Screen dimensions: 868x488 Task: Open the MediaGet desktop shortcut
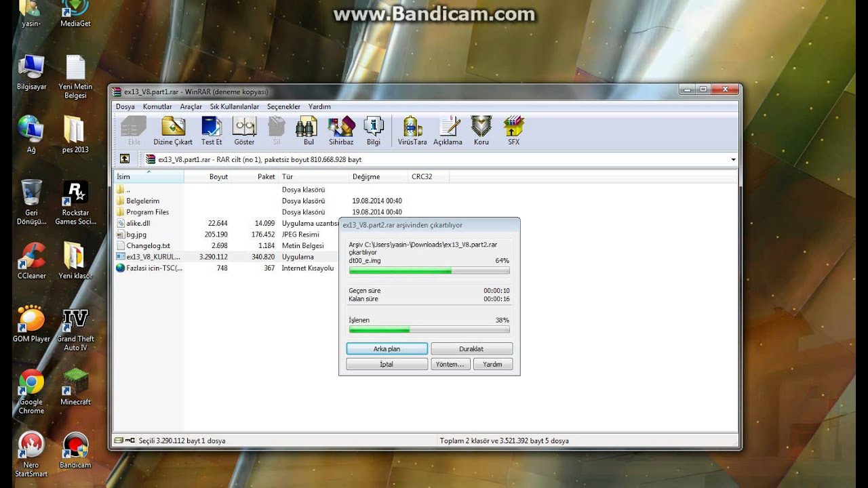click(x=75, y=14)
